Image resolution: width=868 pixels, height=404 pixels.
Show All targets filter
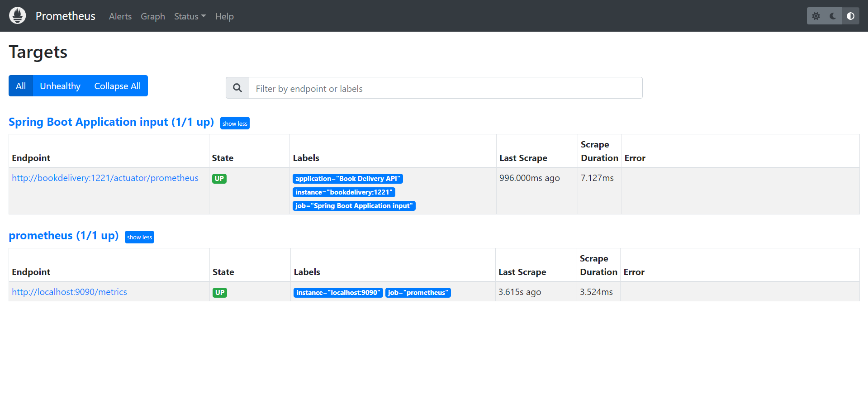(21, 86)
